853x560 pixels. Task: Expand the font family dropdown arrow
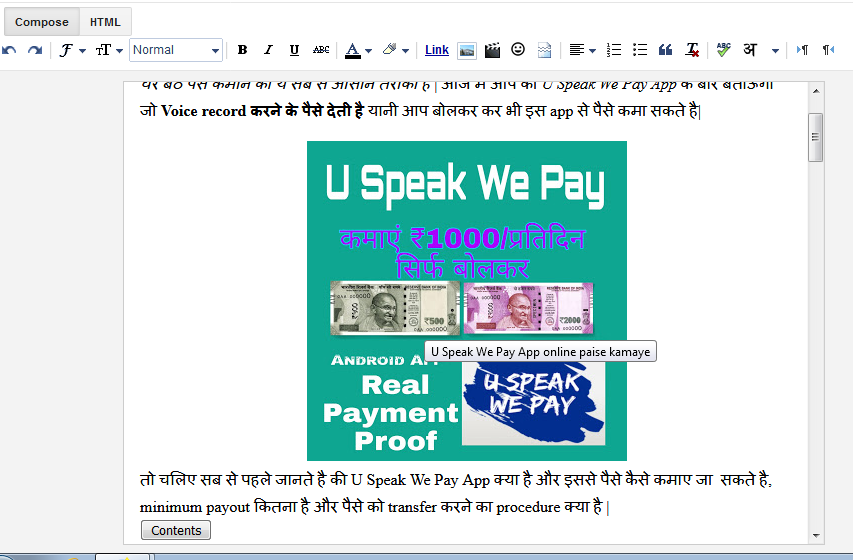(x=83, y=51)
